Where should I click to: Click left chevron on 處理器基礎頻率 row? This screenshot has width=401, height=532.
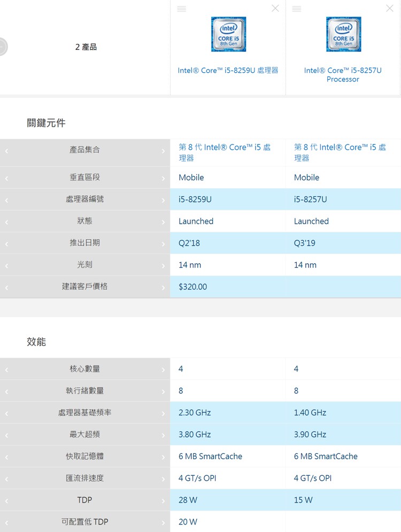click(x=6, y=414)
